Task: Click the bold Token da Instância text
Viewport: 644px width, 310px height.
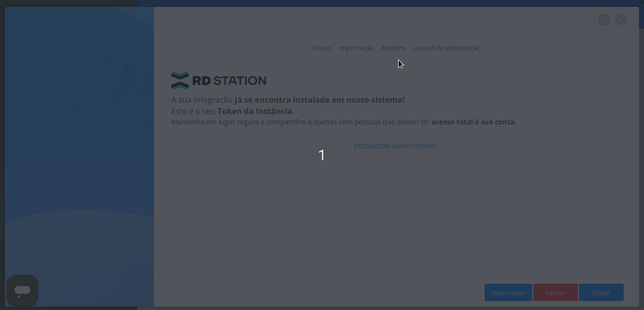Action: point(255,111)
